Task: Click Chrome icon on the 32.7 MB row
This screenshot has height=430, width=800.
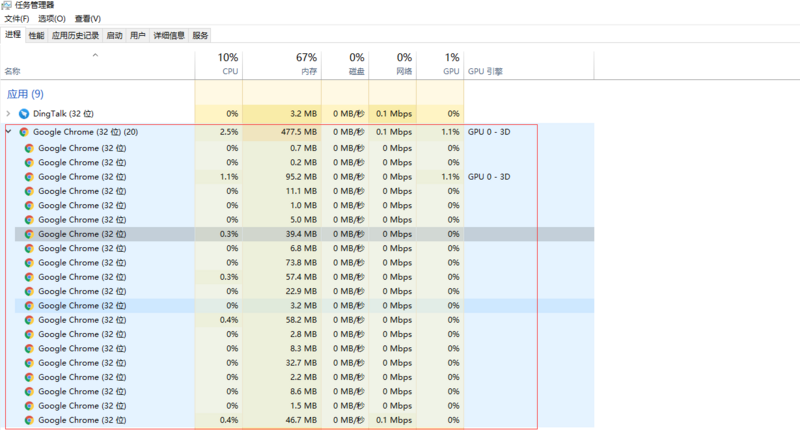Action: (29, 363)
